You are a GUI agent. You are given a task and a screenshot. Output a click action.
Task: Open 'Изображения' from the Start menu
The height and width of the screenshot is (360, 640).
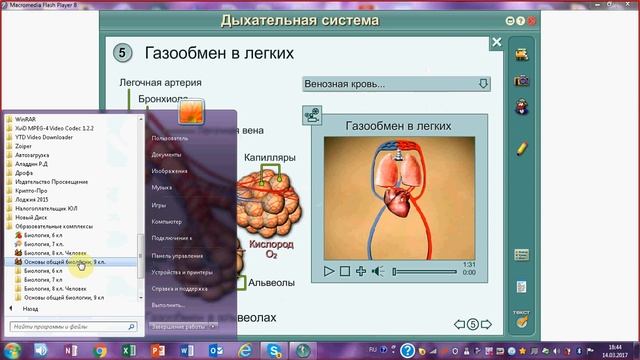click(169, 171)
